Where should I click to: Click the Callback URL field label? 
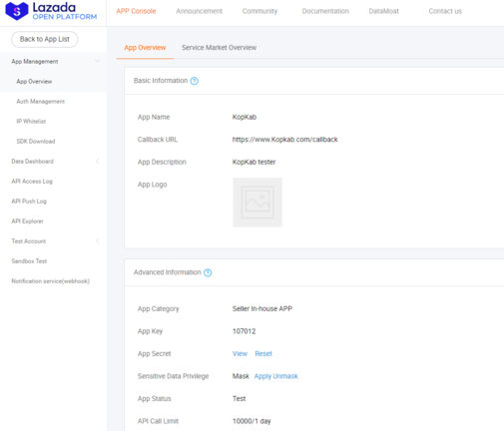tap(158, 140)
